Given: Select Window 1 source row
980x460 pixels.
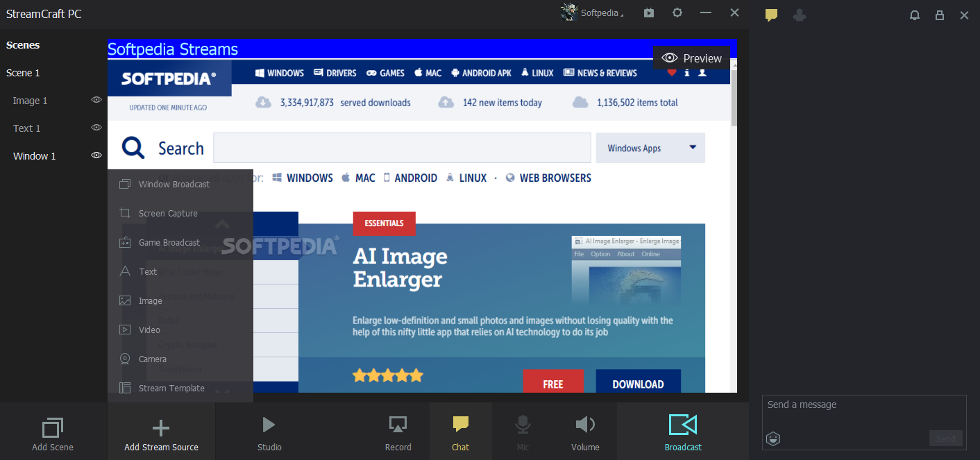Looking at the screenshot, I should point(53,156).
